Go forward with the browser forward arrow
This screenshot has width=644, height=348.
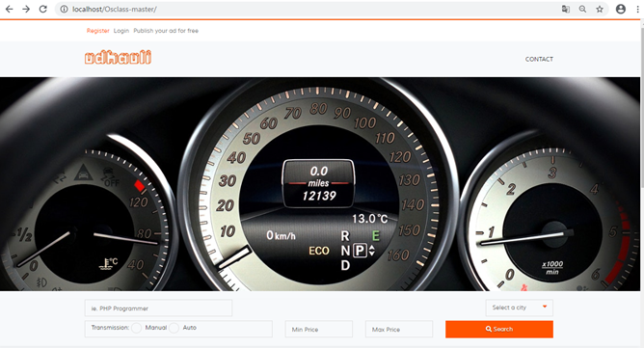[x=26, y=9]
